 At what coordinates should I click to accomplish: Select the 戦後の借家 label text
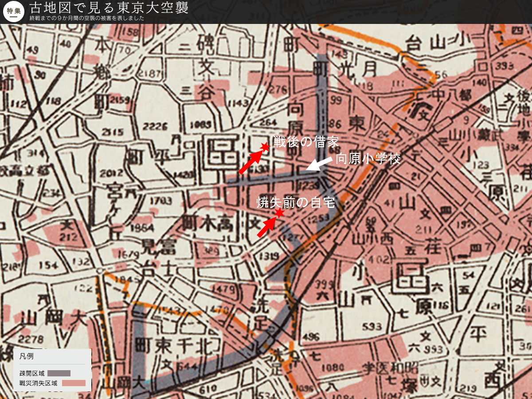point(306,142)
